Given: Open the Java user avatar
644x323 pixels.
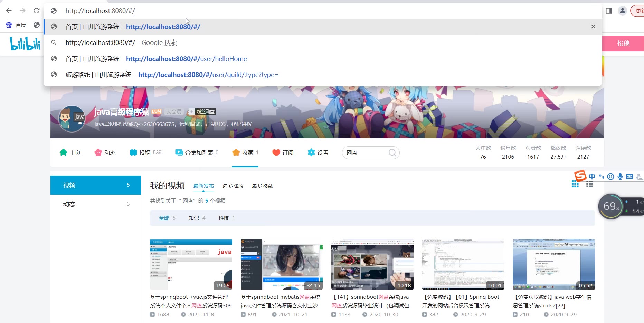Looking at the screenshot, I should pyautogui.click(x=72, y=119).
